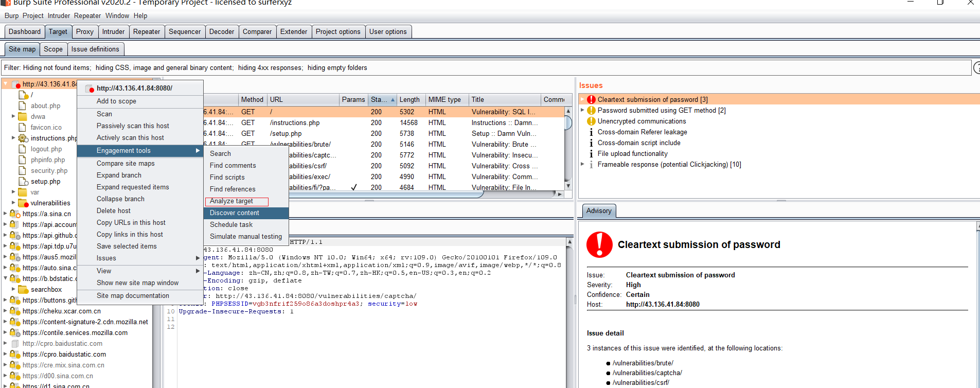Click the gray info icon for Frameable response
The width and height of the screenshot is (980, 388).
[x=591, y=164]
